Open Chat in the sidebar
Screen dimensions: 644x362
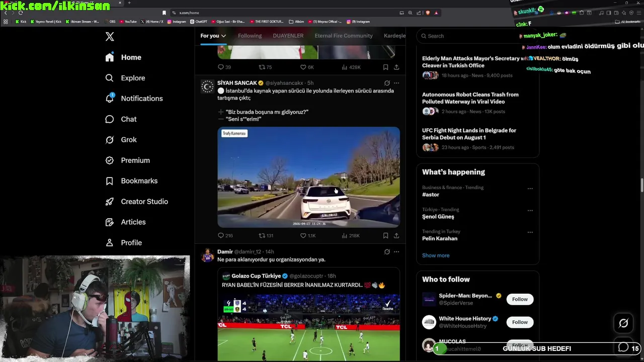[x=121, y=119]
